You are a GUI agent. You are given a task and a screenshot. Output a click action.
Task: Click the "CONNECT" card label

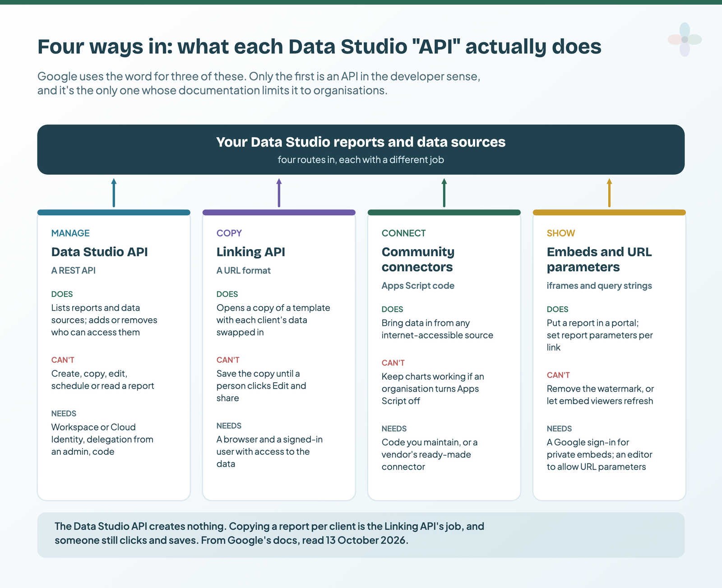[x=403, y=233]
